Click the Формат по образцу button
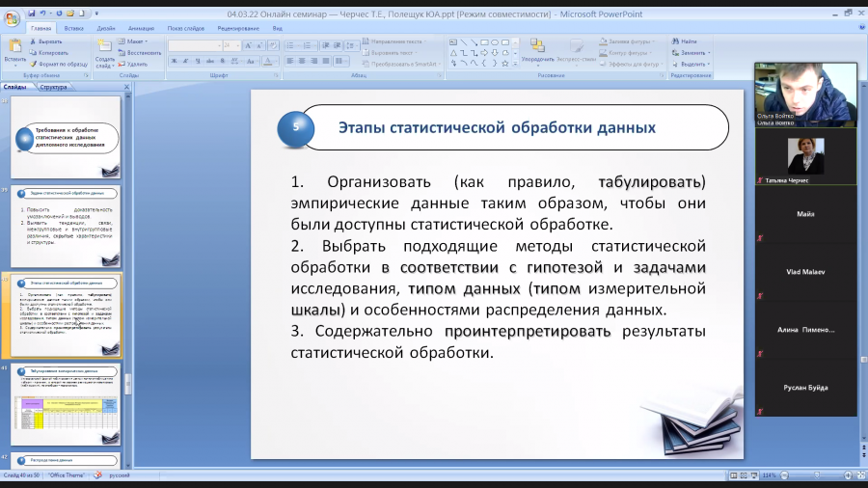This screenshot has width=868, height=488. tap(59, 65)
